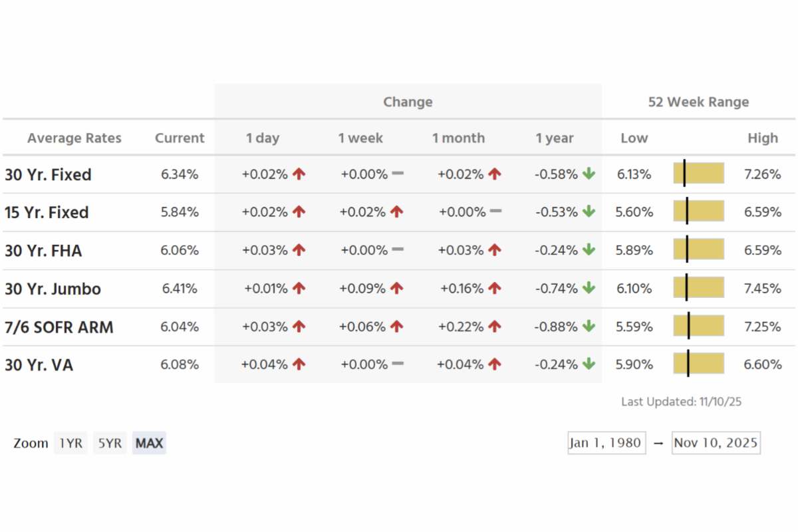Click red up arrow for 15 Yr. Fixed 1 week
Screen dimensions: 798x532
tap(396, 212)
